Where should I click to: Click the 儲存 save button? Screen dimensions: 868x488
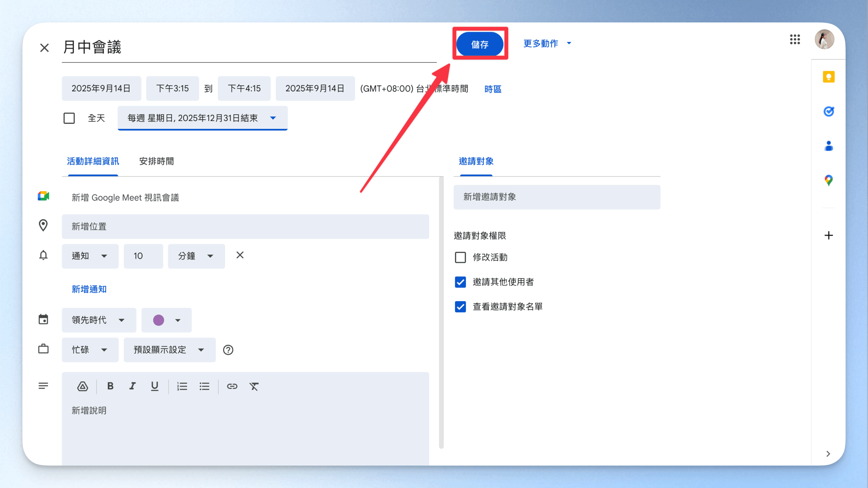(x=479, y=44)
